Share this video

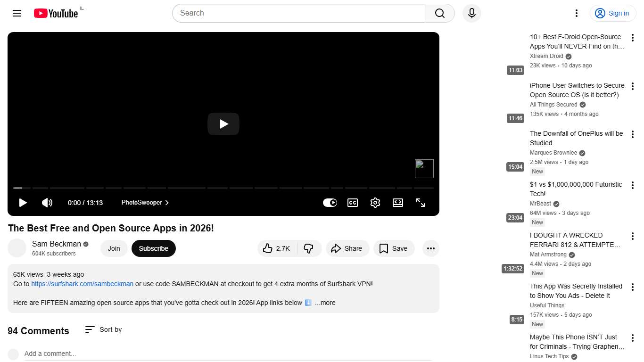click(x=347, y=248)
